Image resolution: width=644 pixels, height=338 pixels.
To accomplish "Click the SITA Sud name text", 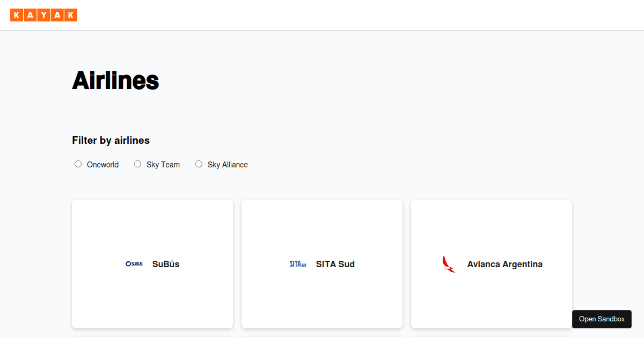I will point(335,264).
